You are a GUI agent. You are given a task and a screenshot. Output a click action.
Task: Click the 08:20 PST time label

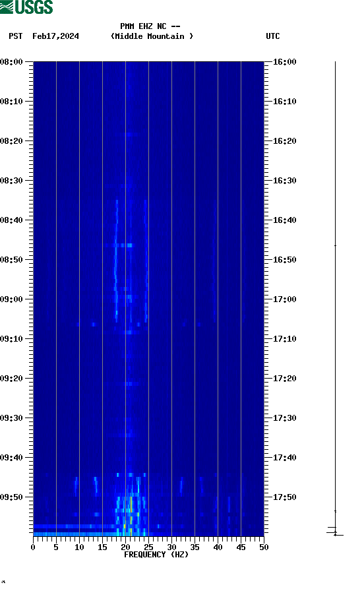click(x=11, y=141)
